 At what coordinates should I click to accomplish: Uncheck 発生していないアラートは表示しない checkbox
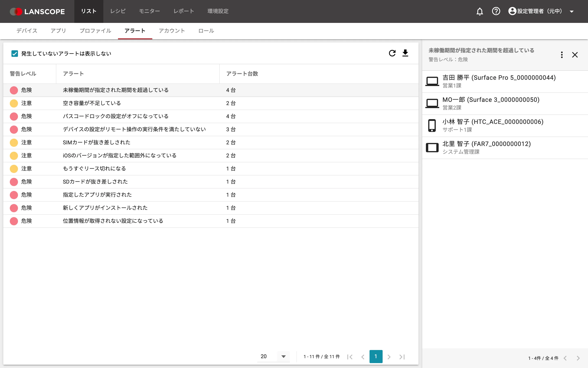coord(14,54)
